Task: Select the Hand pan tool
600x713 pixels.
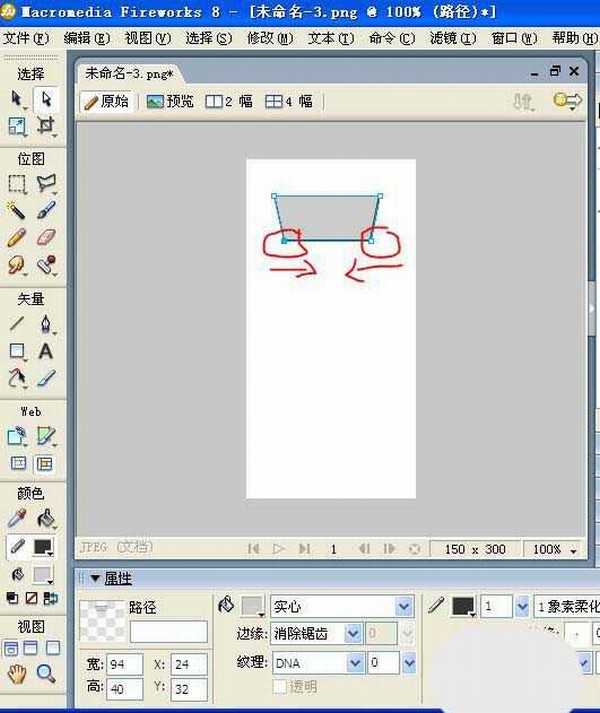Action: pos(17,674)
